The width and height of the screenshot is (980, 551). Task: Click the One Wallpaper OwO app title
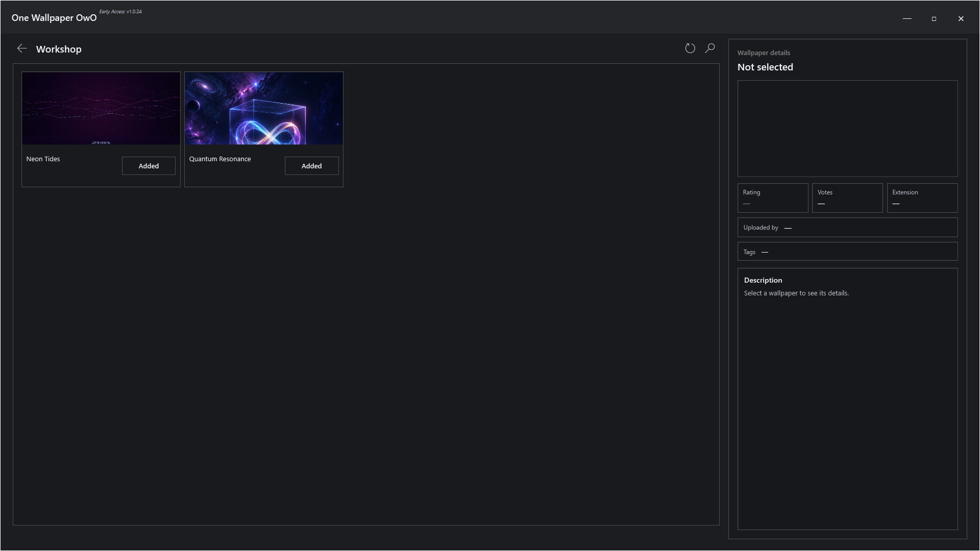pos(54,18)
